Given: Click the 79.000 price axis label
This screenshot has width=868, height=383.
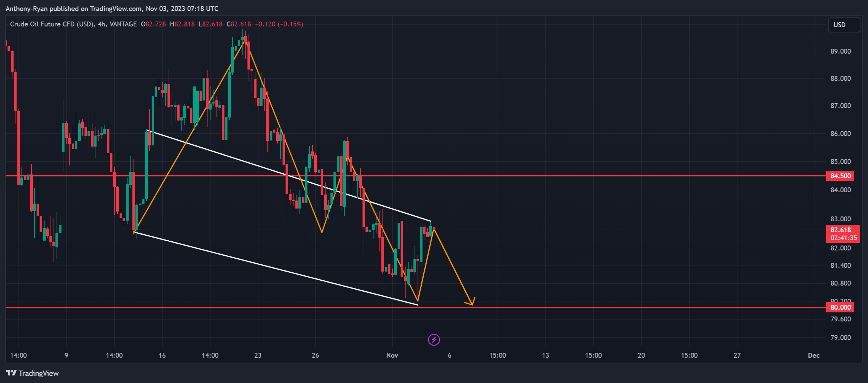Looking at the screenshot, I should (x=840, y=338).
